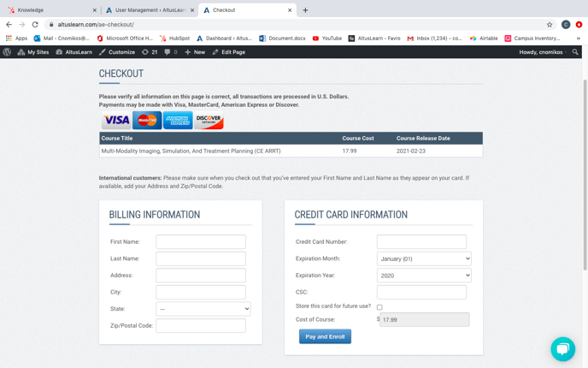Open My Sites in admin bar
This screenshot has width=588, height=368.
[33, 52]
